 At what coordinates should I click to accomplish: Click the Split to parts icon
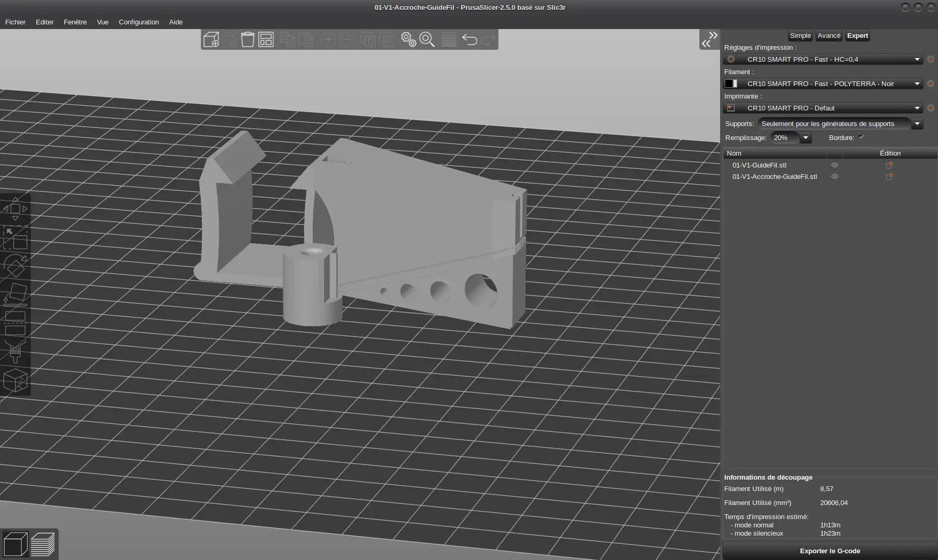[x=387, y=39]
